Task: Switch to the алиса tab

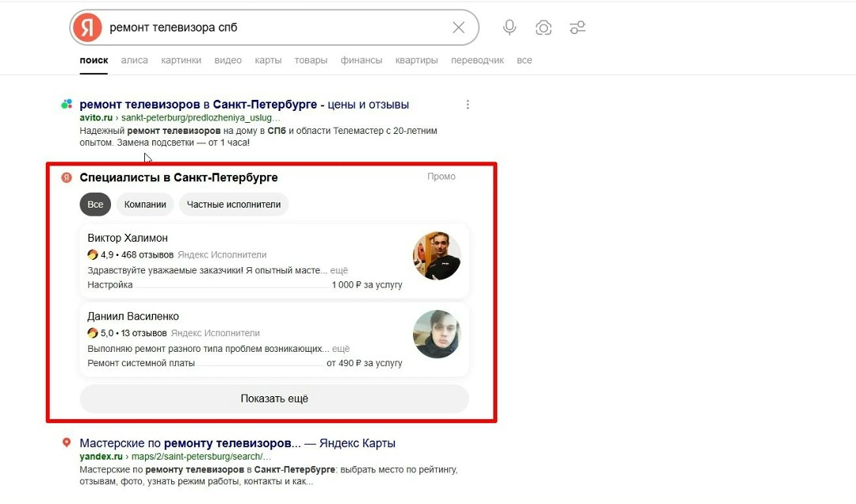Action: (x=134, y=60)
